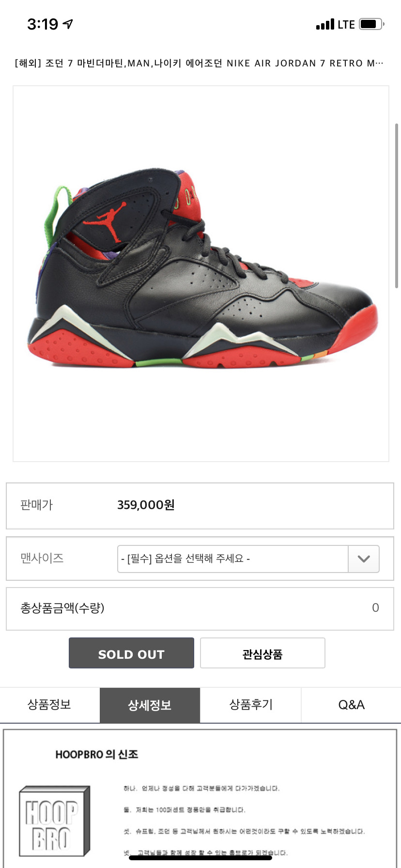Click the 총상품금액(수량) total row
401x868 pixels.
pos(200,608)
